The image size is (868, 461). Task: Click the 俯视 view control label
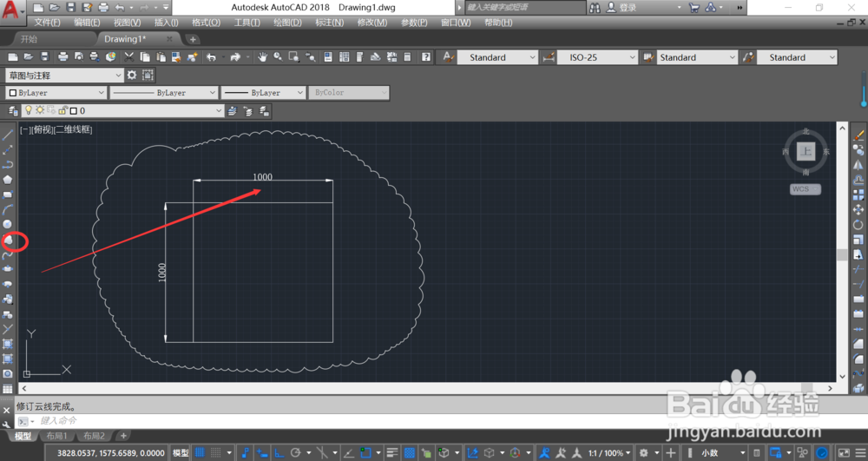42,129
